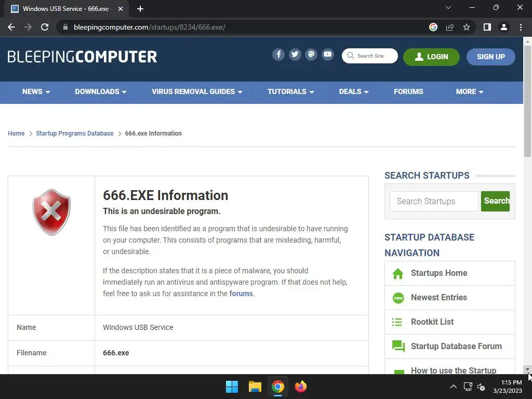
Task: Expand VIRUS REMOVAL GUIDES menu
Action: coord(197,92)
